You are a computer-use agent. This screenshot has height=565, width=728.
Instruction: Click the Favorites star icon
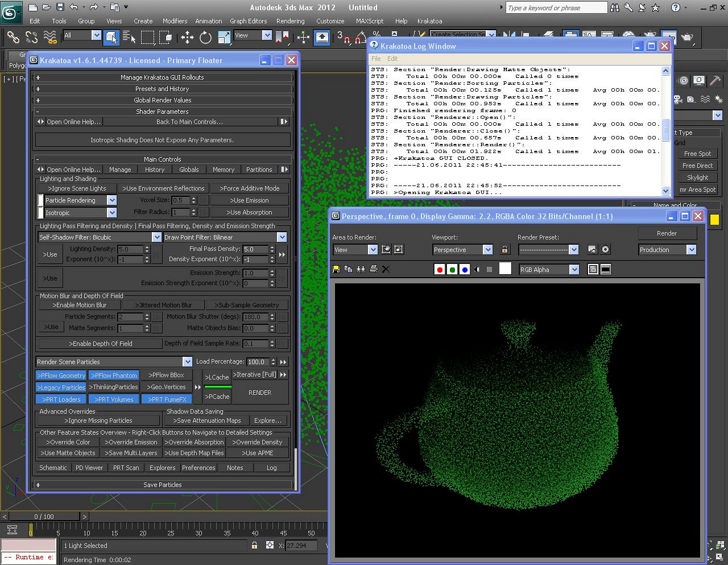(x=655, y=7)
